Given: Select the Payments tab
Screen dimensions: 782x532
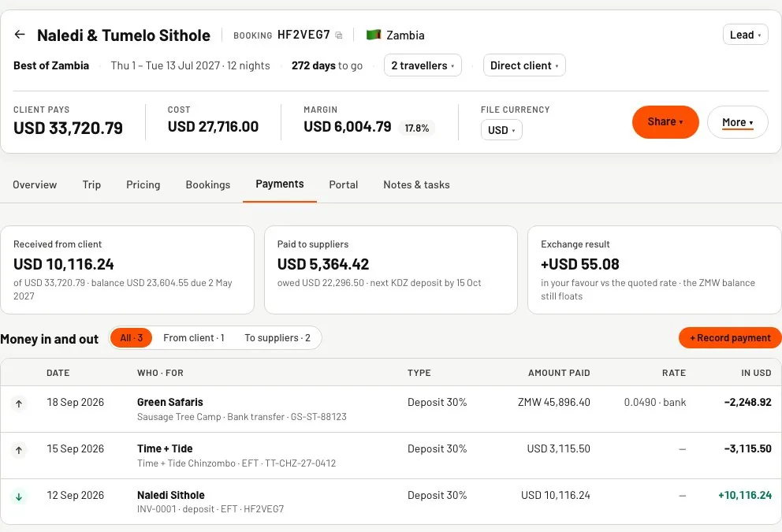Looking at the screenshot, I should coord(280,184).
